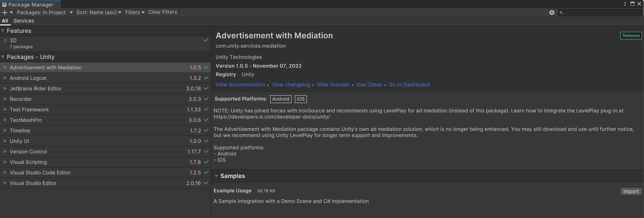Select the All tab
This screenshot has width=644, height=218.
[x=5, y=21]
